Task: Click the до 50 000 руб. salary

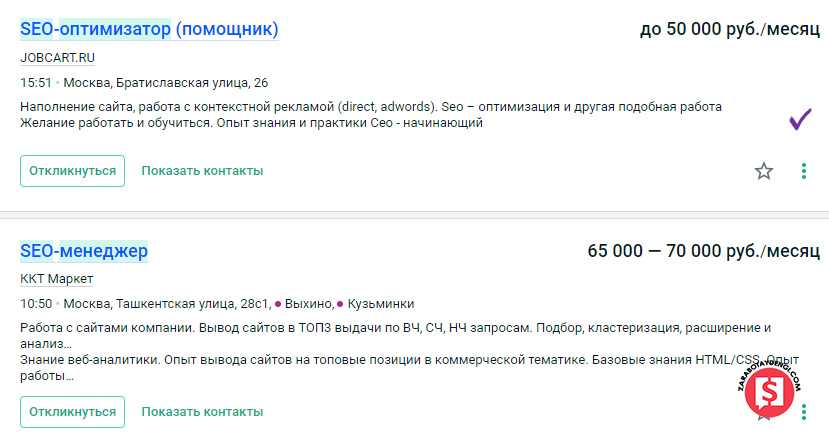Action: (x=729, y=30)
